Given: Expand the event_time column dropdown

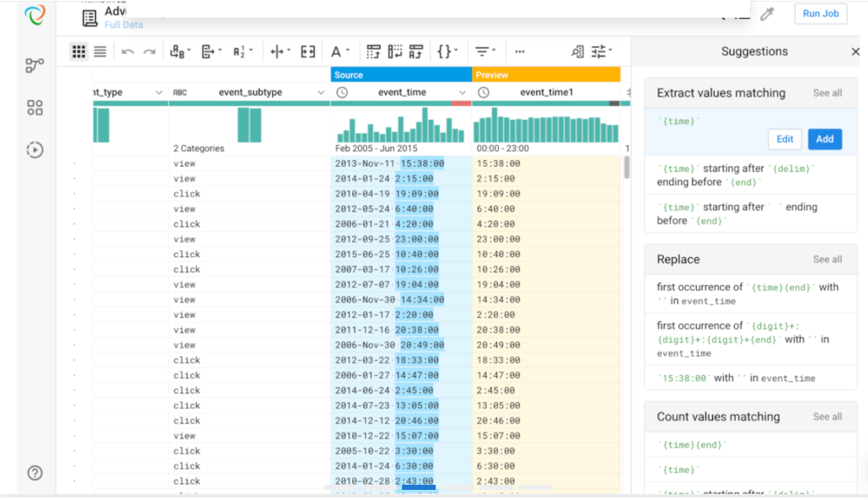Looking at the screenshot, I should click(x=462, y=92).
